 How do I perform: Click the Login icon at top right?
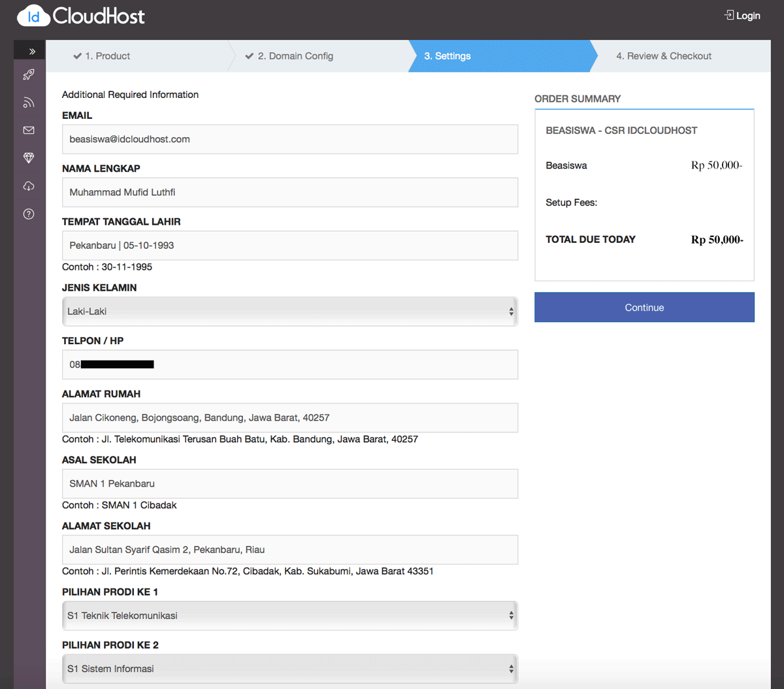pyautogui.click(x=728, y=14)
